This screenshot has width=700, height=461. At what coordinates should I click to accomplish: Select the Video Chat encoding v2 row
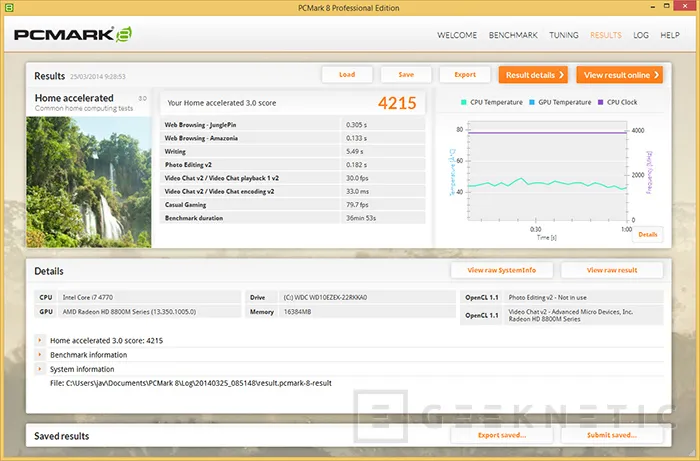[292, 191]
